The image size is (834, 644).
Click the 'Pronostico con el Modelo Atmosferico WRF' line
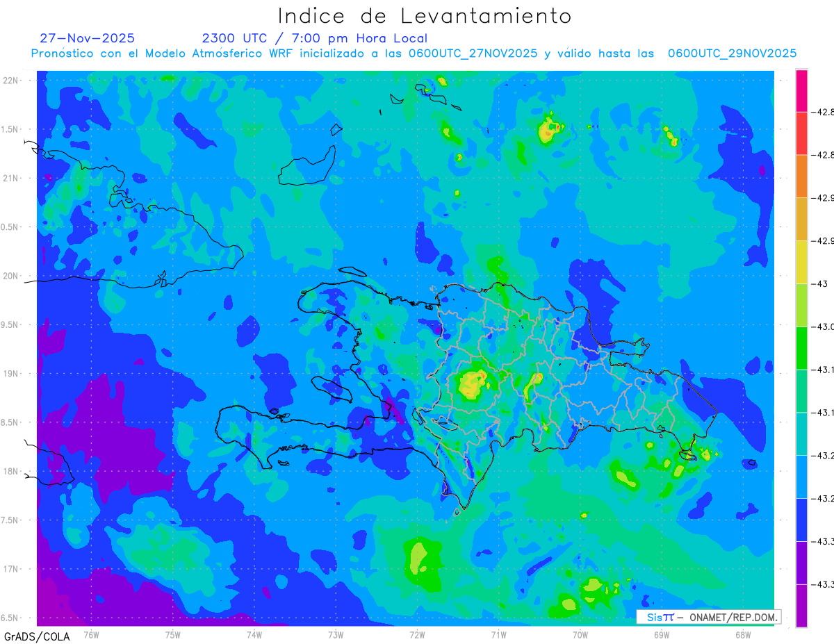[x=414, y=53]
